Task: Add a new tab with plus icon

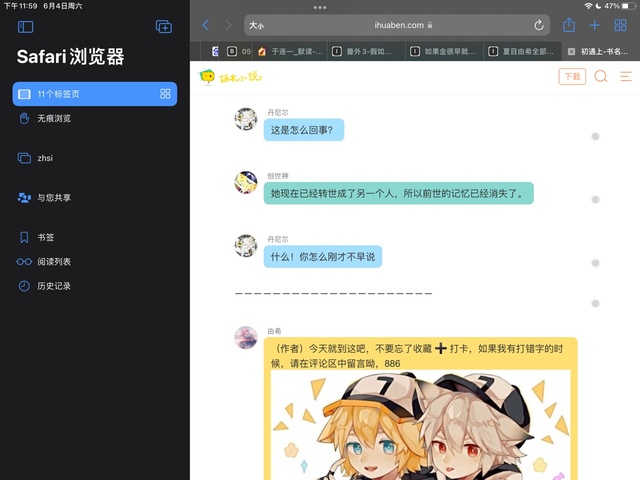Action: click(595, 25)
